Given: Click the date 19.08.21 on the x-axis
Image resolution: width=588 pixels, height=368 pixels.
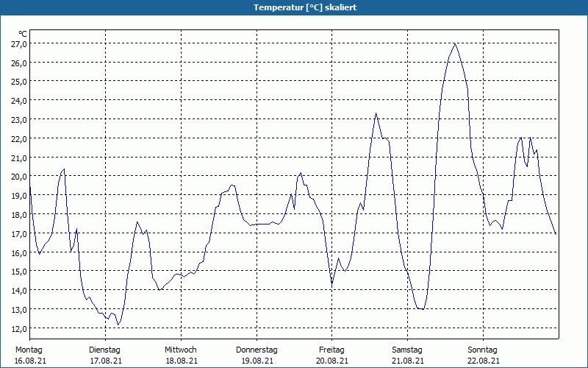Looking at the screenshot, I should pyautogui.click(x=257, y=361).
